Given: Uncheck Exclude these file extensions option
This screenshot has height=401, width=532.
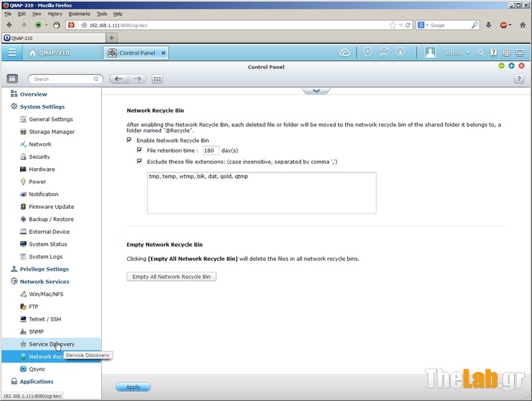Looking at the screenshot, I should (140, 161).
